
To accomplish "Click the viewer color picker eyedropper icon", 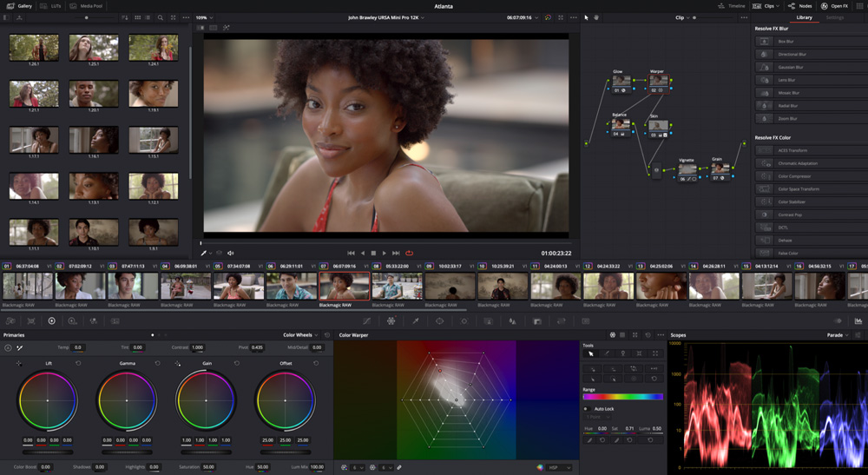I will (x=204, y=253).
